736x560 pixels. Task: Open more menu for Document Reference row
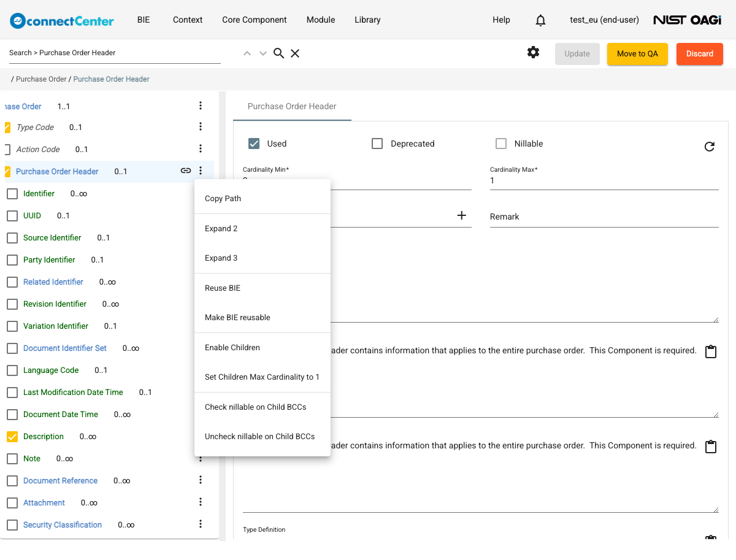point(201,480)
